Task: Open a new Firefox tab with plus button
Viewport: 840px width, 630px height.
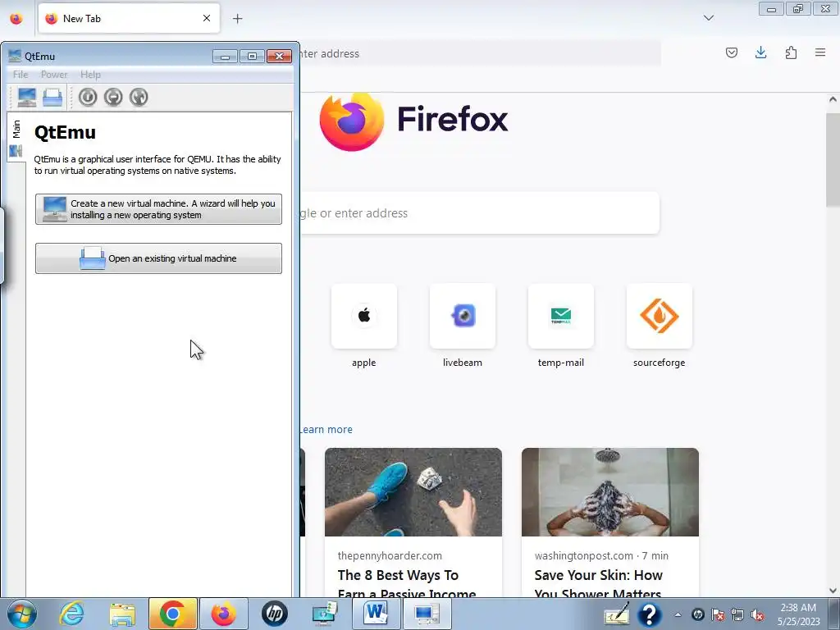Action: point(237,19)
